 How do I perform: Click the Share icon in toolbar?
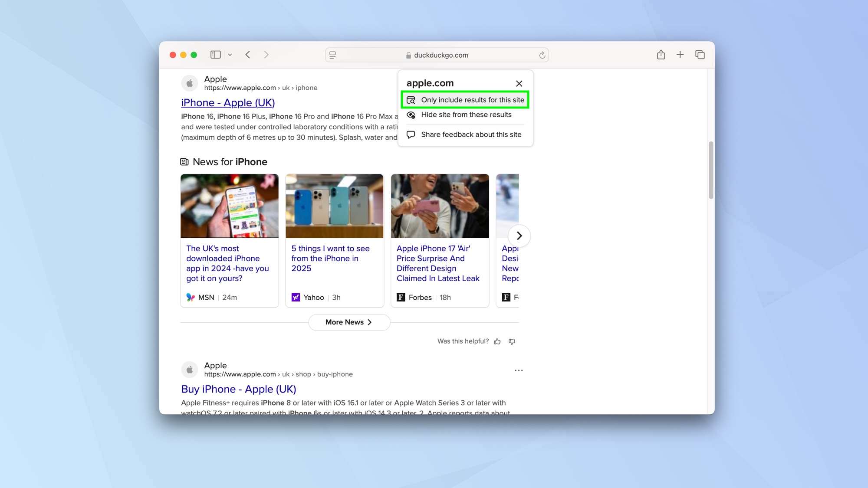click(x=661, y=55)
